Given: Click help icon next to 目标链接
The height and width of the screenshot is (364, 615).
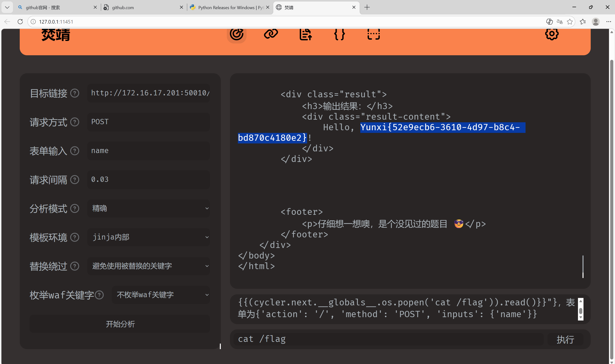Looking at the screenshot, I should 75,93.
